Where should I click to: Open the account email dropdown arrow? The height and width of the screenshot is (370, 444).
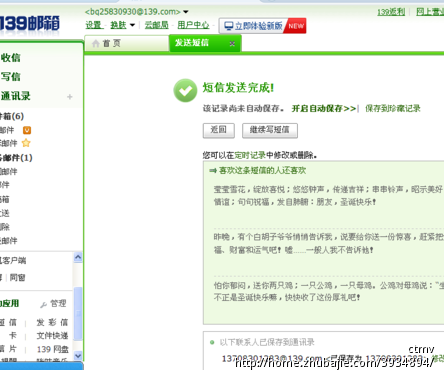(x=186, y=12)
